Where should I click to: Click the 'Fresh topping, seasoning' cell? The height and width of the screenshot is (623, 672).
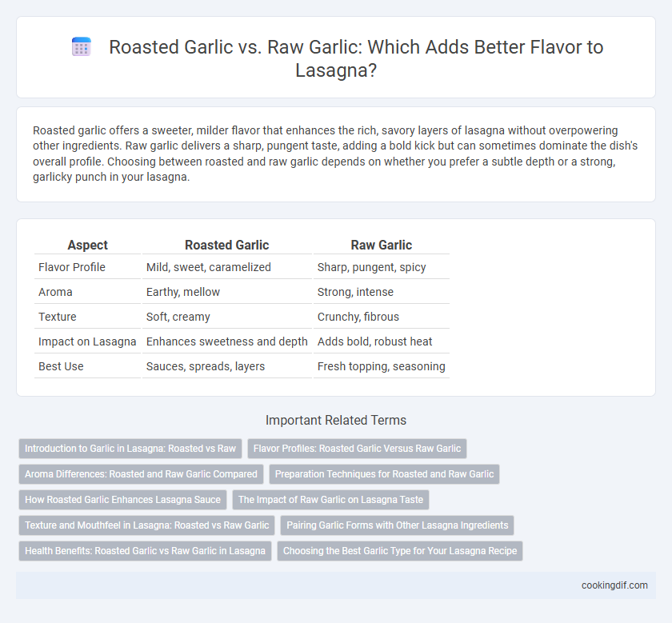[381, 366]
